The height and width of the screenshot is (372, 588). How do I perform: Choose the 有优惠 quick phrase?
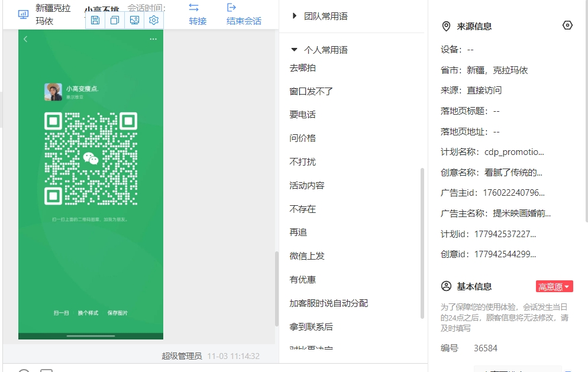click(x=303, y=279)
